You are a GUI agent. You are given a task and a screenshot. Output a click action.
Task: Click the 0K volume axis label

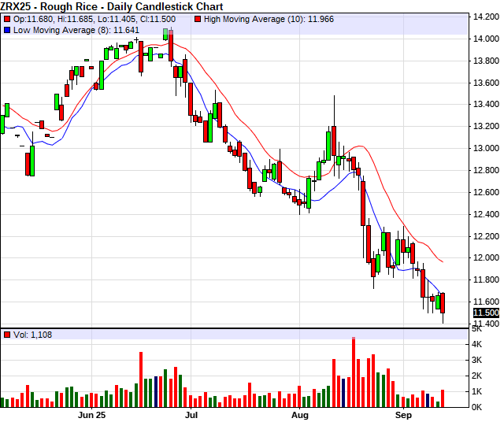[478, 407]
